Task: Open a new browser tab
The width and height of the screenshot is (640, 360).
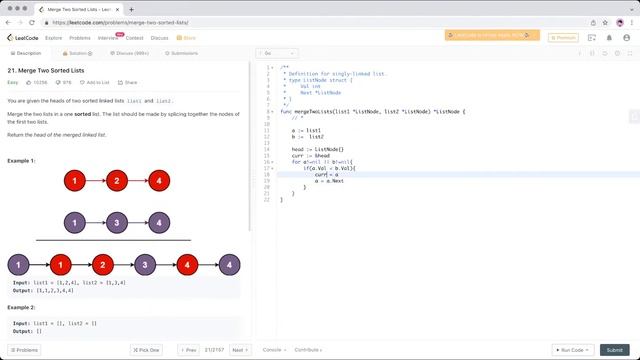Action: pyautogui.click(x=131, y=9)
